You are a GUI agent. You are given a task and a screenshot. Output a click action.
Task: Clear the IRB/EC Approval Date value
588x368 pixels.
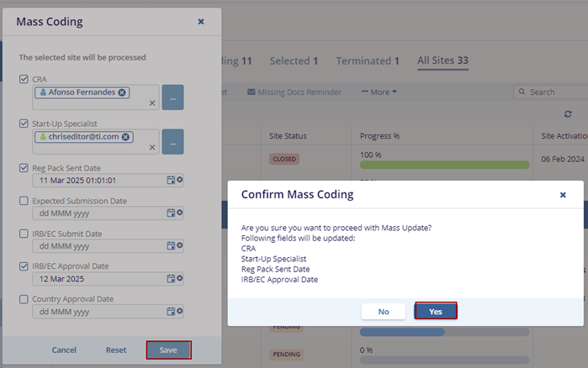point(179,278)
